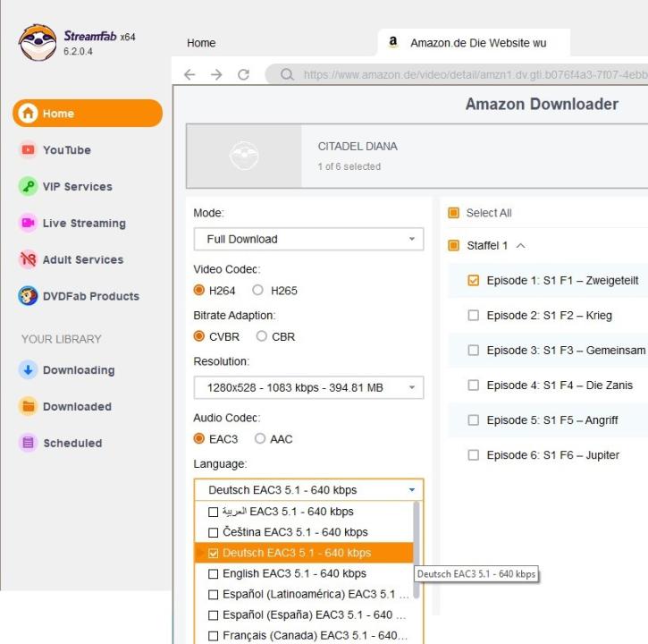
Task: Toggle the Select All checkbox
Action: [453, 213]
